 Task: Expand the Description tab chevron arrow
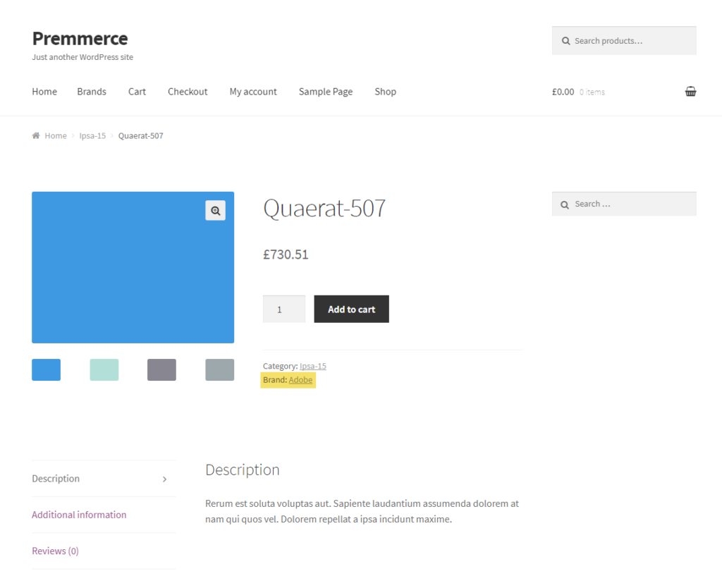pos(164,479)
